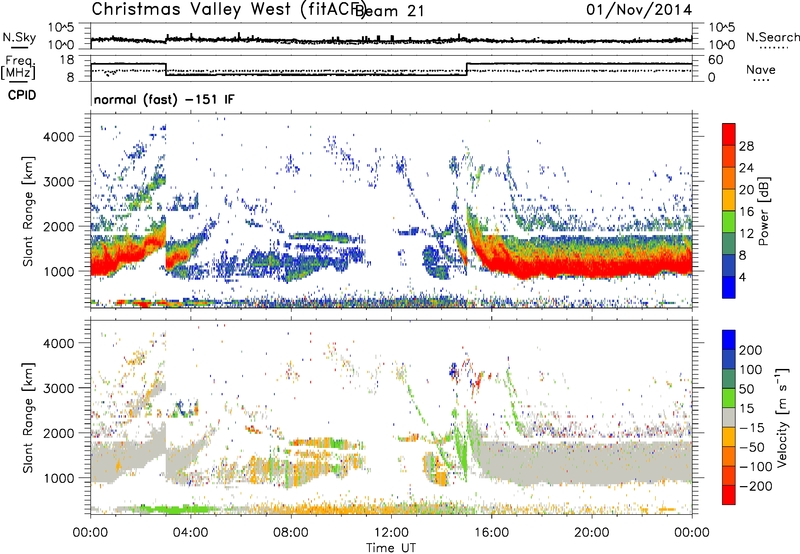Click the '28' label on the power colorbar

pyautogui.click(x=746, y=146)
